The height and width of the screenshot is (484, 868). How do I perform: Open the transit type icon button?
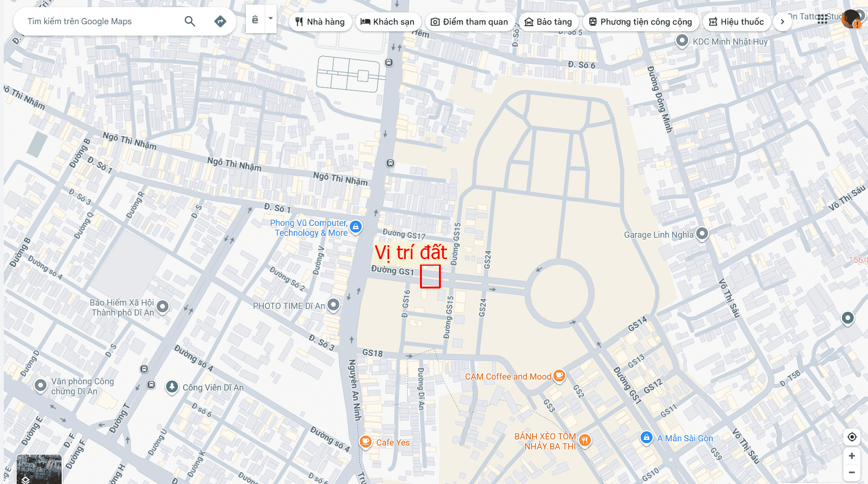[x=255, y=19]
